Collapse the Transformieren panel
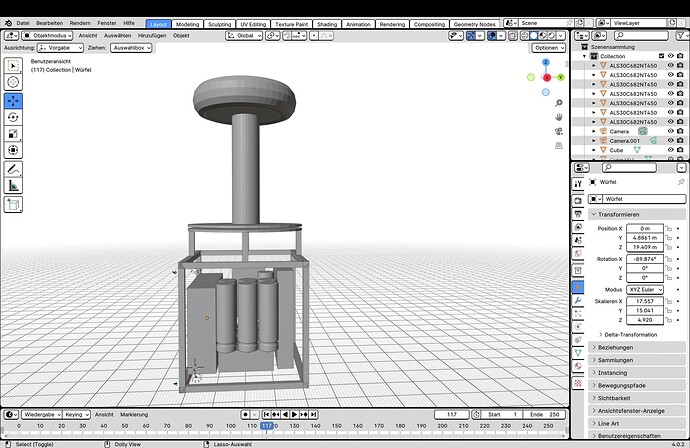Screen dimensions: 690x448 637,214
